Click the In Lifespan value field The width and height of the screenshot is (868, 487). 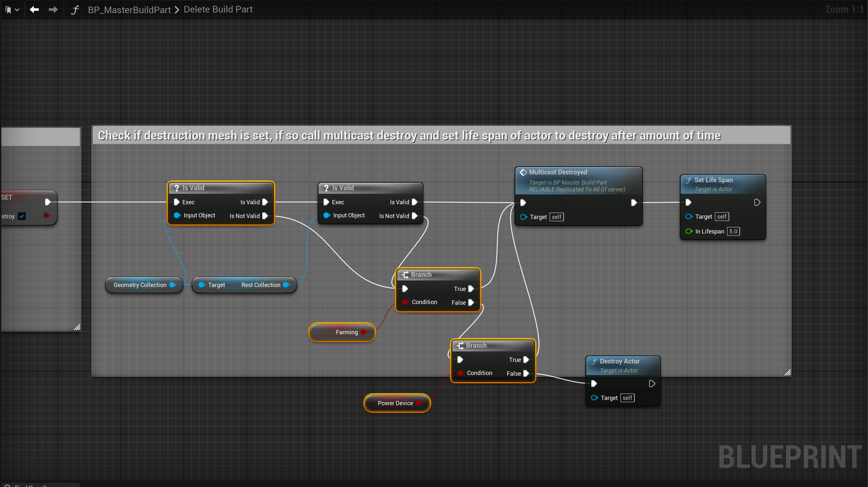tap(733, 232)
